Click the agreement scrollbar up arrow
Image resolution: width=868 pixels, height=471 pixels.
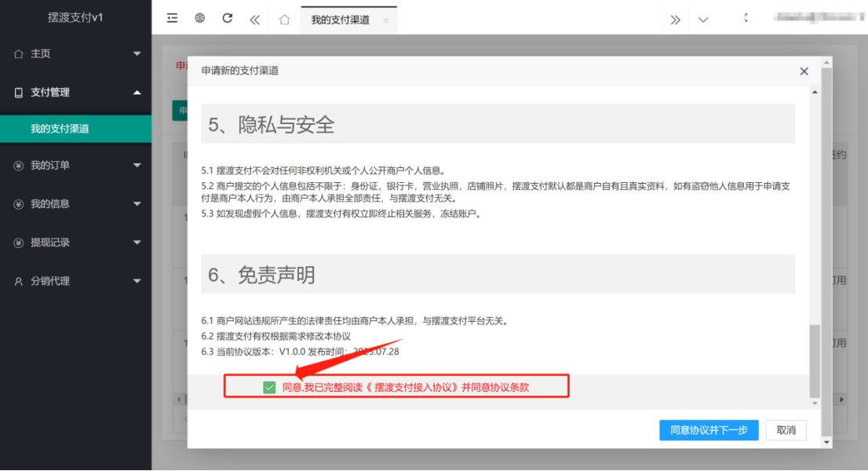tap(815, 92)
